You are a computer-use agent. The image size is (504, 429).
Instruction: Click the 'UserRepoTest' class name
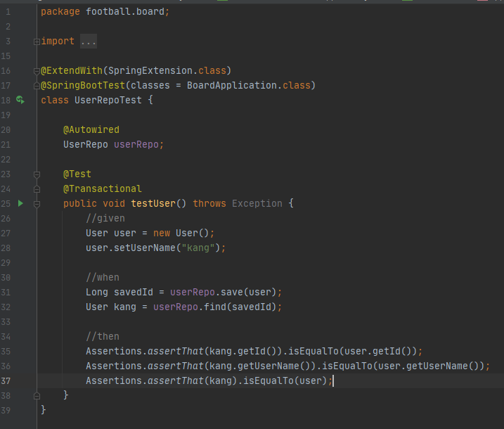coord(108,101)
